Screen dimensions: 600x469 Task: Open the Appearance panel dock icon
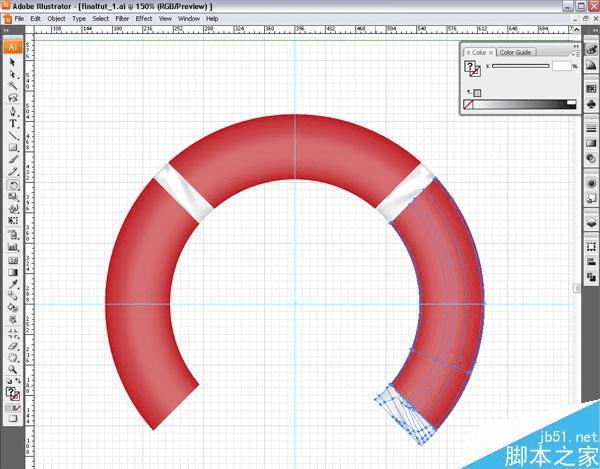[x=591, y=183]
